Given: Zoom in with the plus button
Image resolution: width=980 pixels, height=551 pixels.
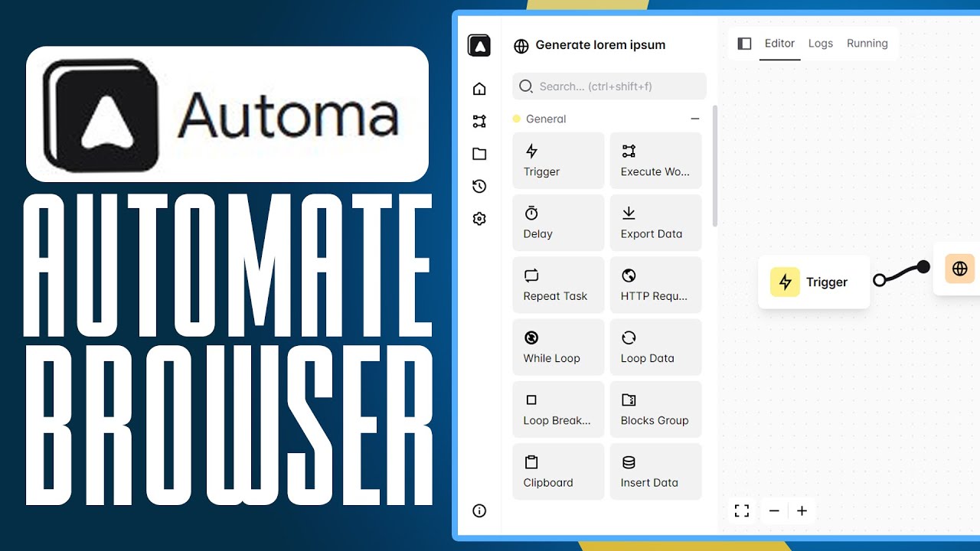Looking at the screenshot, I should point(802,510).
